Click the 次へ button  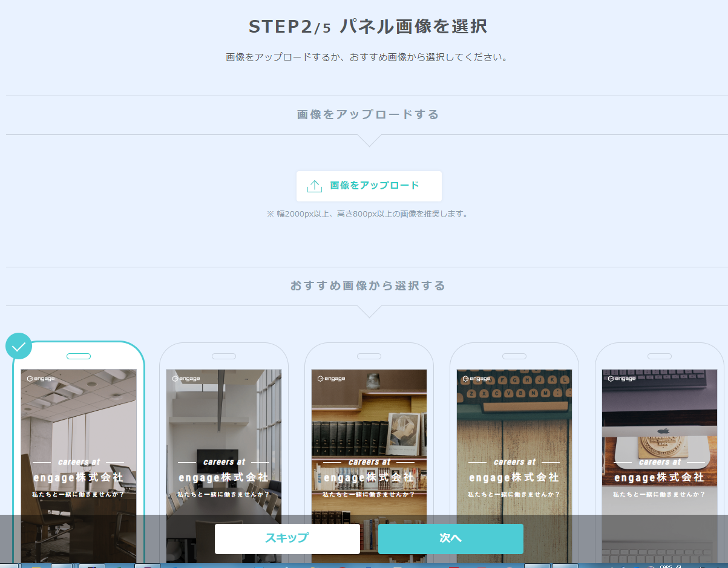451,538
